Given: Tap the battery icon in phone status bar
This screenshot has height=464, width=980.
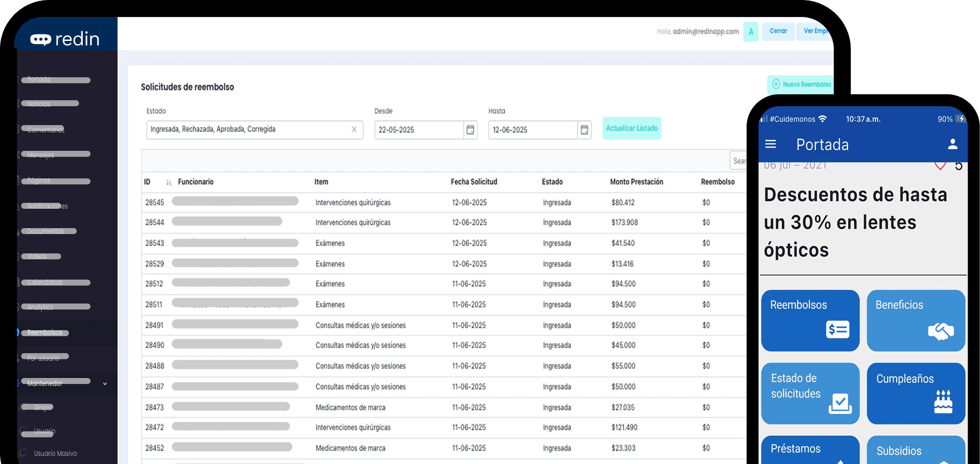Looking at the screenshot, I should pyautogui.click(x=961, y=119).
